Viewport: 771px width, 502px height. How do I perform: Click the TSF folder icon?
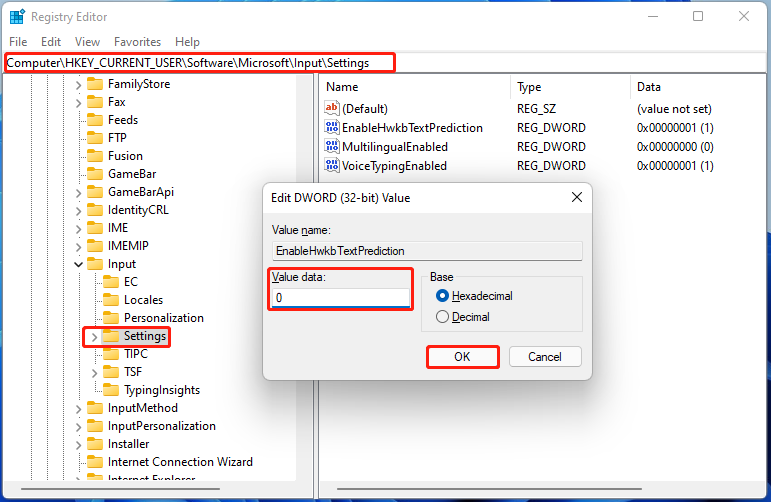(x=111, y=372)
